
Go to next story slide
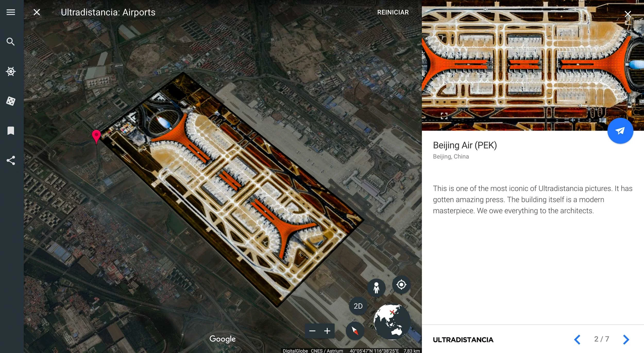[x=626, y=340]
